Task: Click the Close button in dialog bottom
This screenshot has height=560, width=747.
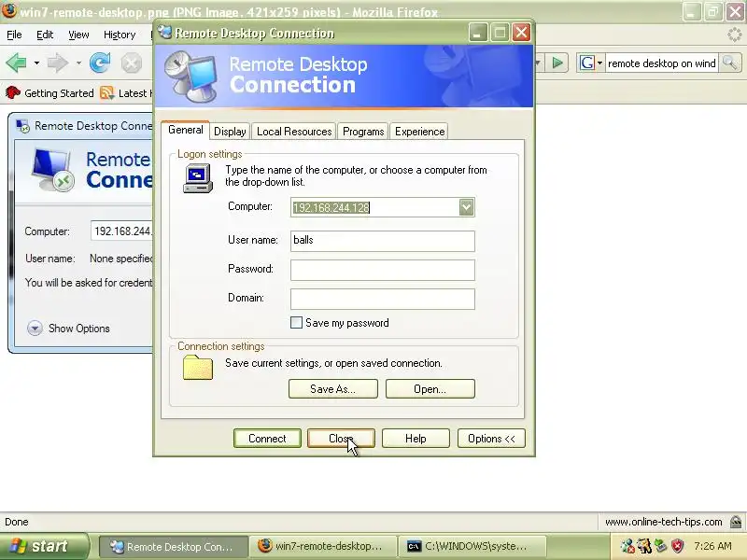Action: [341, 439]
